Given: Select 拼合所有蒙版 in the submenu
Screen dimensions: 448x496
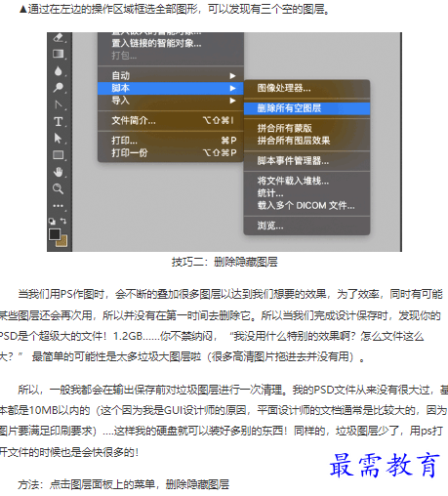Looking at the screenshot, I should click(x=306, y=128).
